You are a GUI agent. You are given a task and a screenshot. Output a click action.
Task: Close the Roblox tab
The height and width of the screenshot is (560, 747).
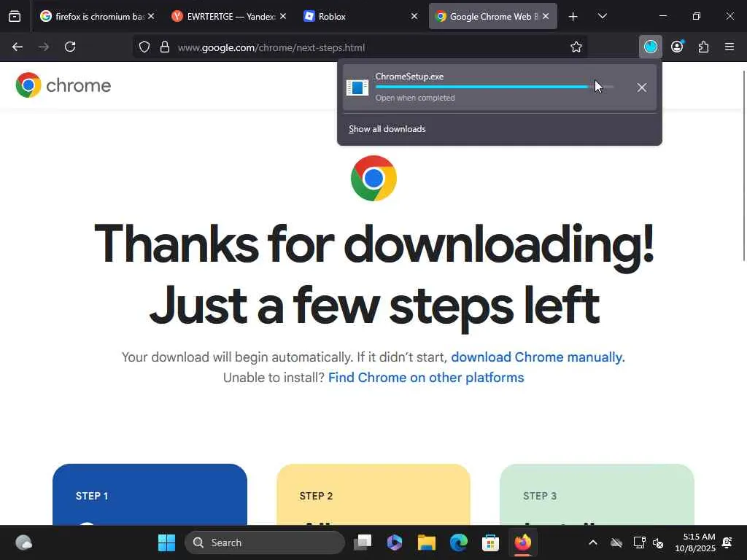[414, 16]
